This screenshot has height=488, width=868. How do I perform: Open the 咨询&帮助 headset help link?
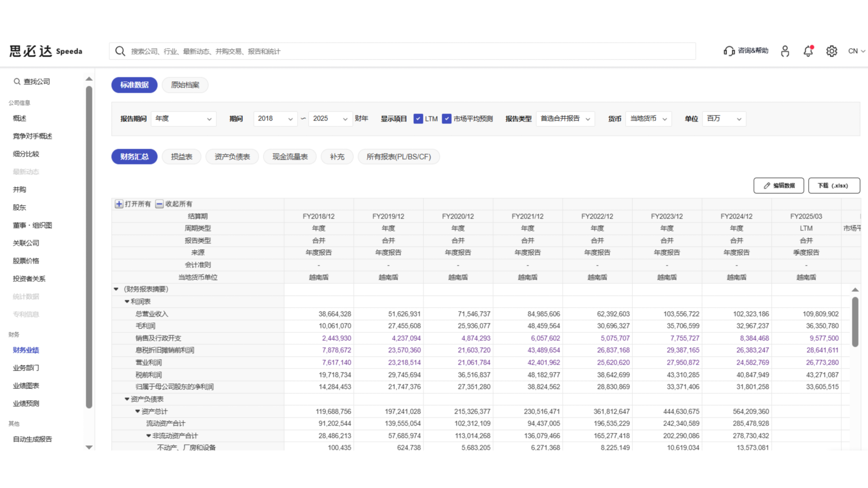[746, 51]
